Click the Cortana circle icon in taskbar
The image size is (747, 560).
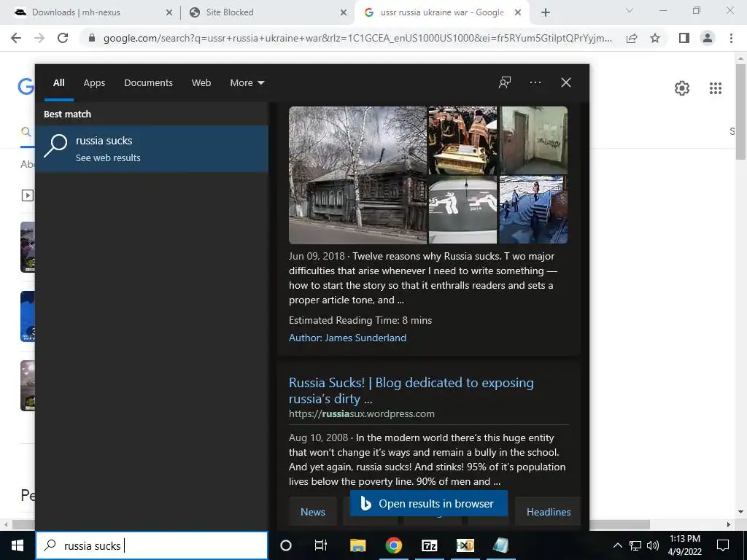click(286, 545)
